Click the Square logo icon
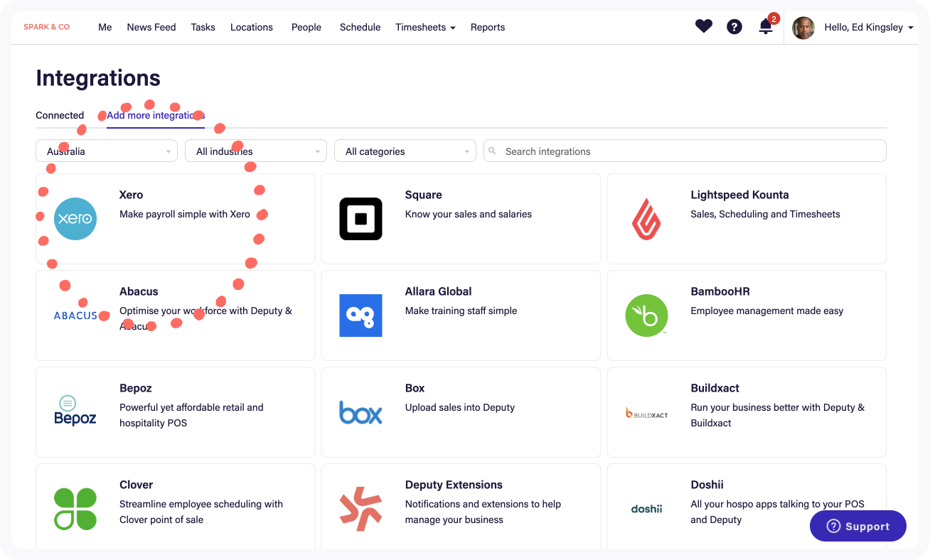Screen dimensions: 930x560 360,219
